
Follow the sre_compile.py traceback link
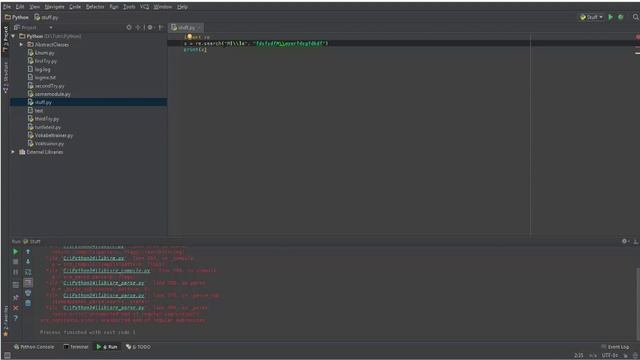(107, 271)
